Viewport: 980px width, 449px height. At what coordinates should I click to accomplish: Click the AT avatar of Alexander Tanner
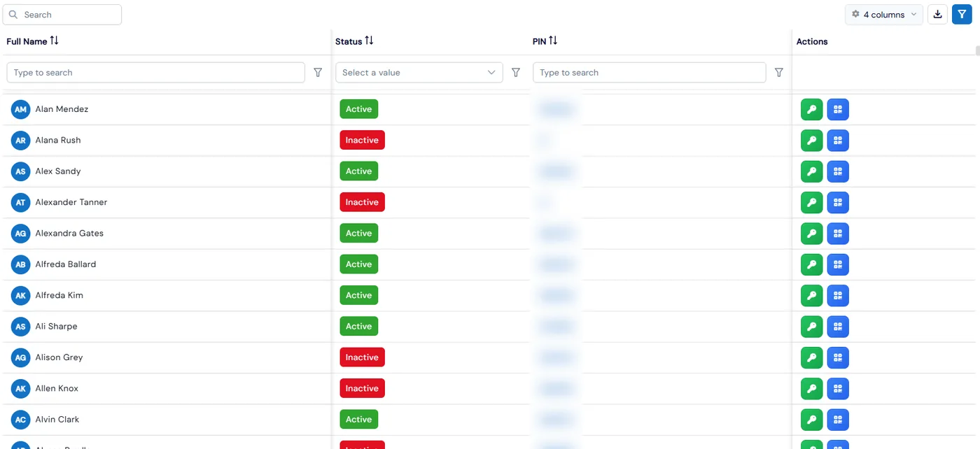[x=21, y=202]
